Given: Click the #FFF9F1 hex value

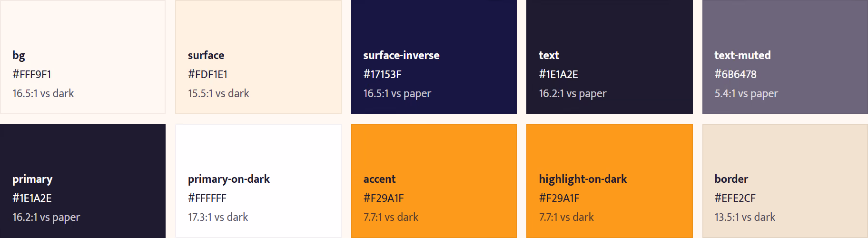Looking at the screenshot, I should click(32, 74).
